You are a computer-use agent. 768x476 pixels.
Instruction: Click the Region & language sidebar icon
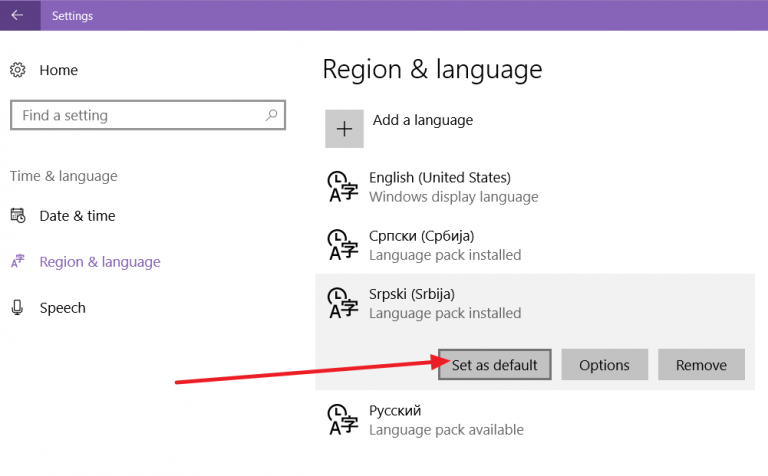(18, 262)
